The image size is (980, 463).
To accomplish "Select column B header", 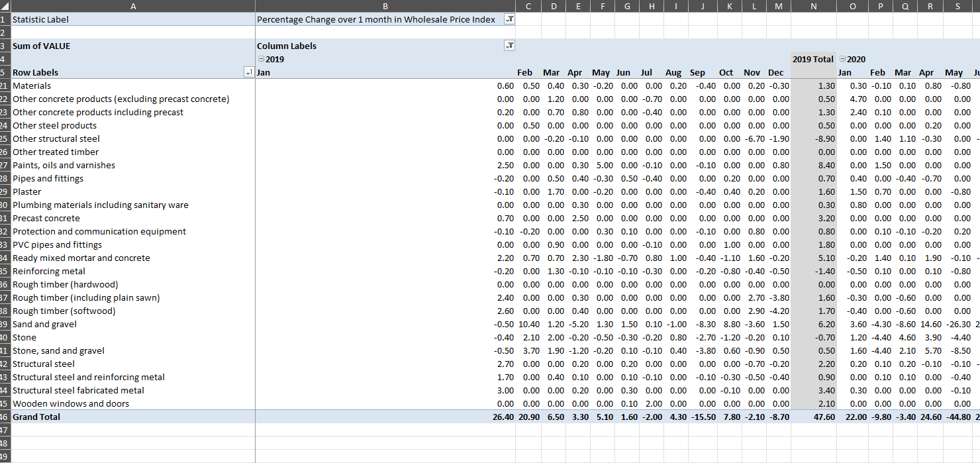I will (x=385, y=5).
